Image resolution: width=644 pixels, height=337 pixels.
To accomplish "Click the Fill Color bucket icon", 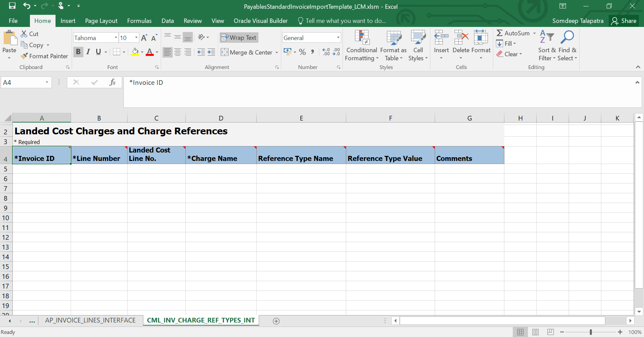I will [135, 52].
